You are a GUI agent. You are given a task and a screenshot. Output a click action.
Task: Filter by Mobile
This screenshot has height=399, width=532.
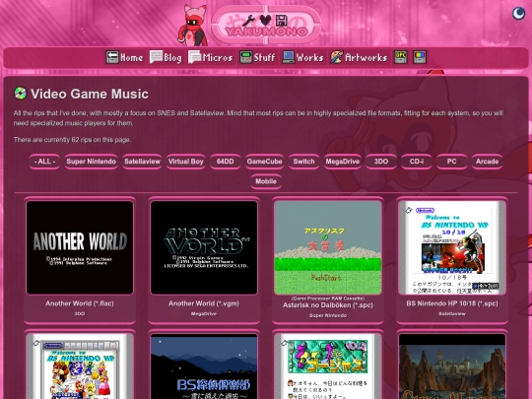click(266, 181)
